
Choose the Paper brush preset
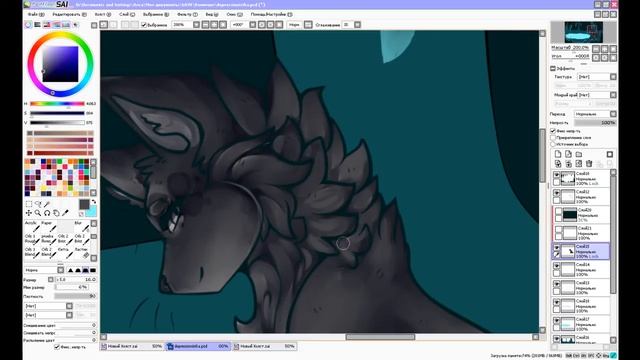pos(48,226)
